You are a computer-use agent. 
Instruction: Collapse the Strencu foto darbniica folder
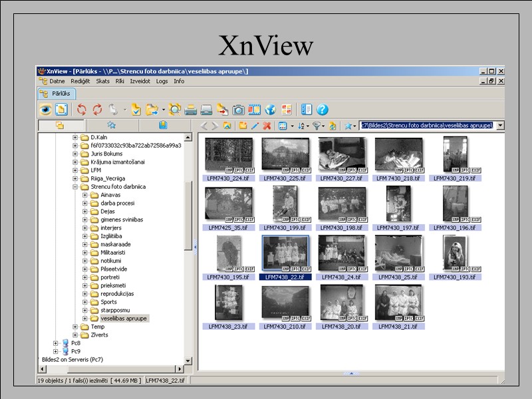pos(75,187)
